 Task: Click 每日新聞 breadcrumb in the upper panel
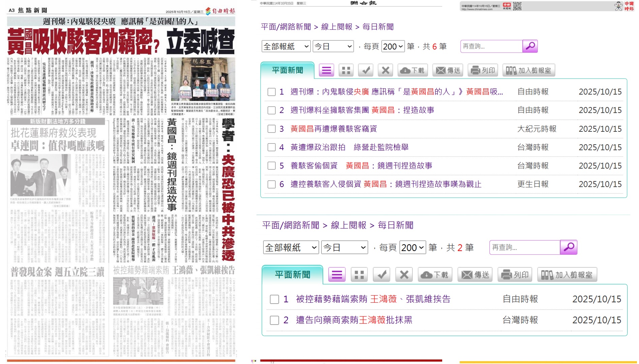(x=378, y=27)
